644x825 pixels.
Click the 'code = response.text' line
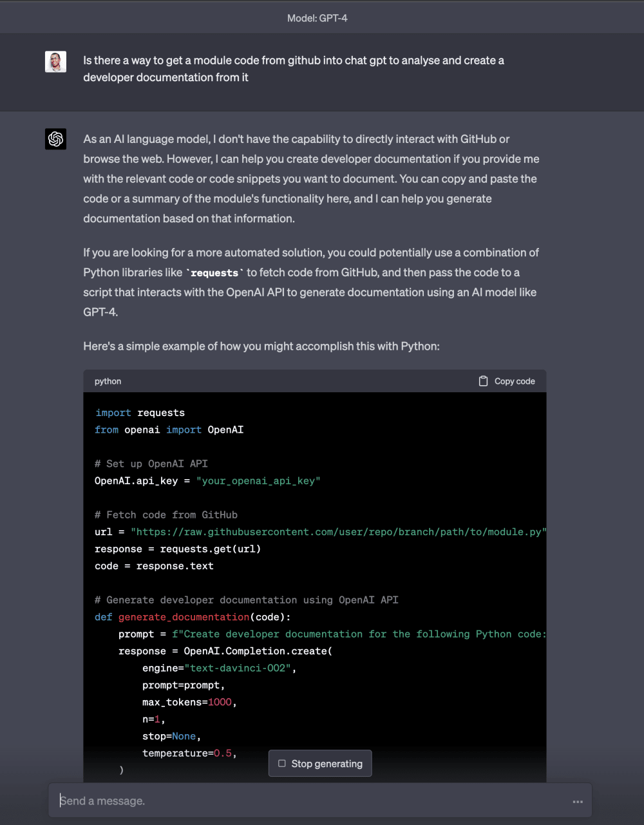tap(154, 566)
